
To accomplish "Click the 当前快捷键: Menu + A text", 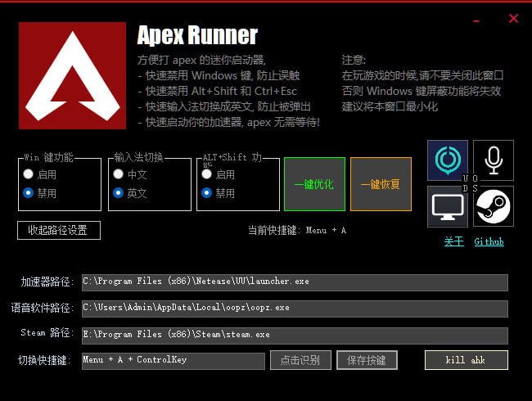I will pos(297,230).
